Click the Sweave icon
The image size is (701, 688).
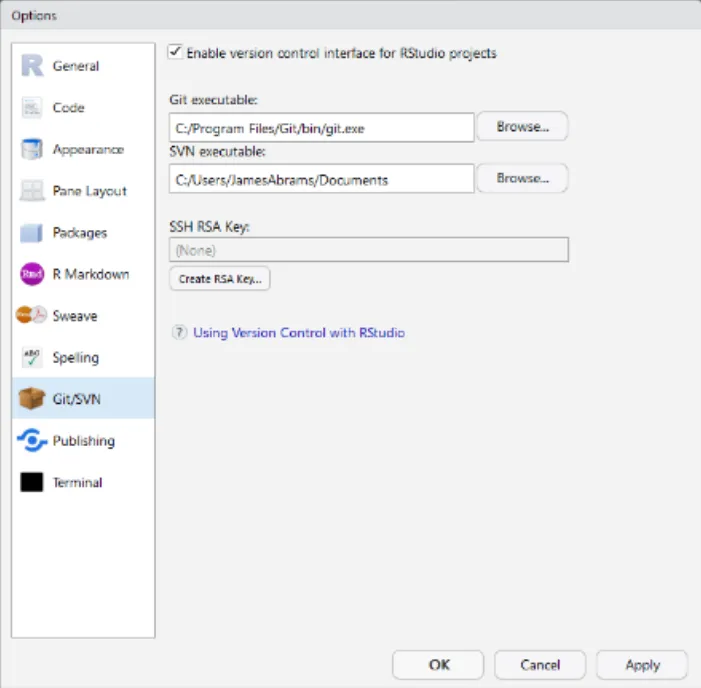(31, 315)
